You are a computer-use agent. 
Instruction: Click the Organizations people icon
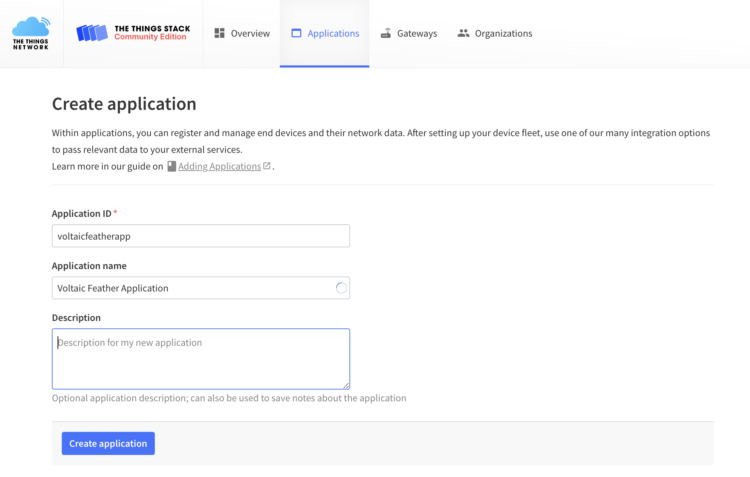pyautogui.click(x=463, y=33)
